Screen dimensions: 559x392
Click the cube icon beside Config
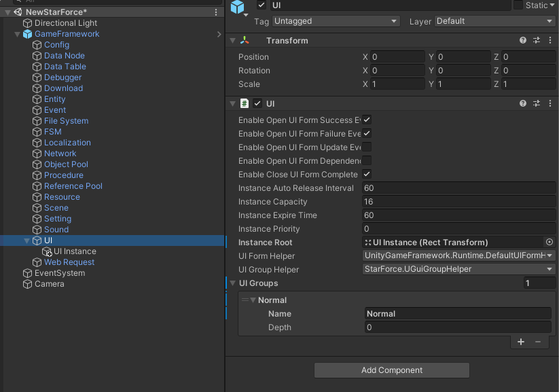coord(37,45)
